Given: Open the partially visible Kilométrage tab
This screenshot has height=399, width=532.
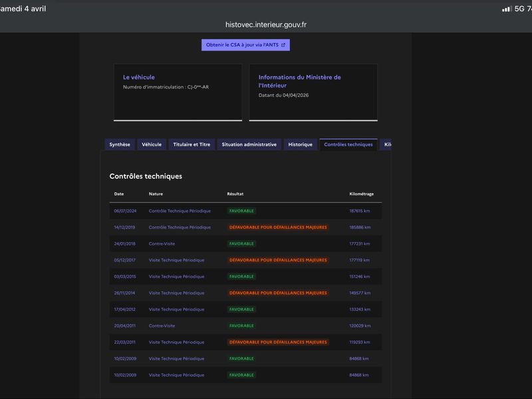Looking at the screenshot, I should (386, 144).
